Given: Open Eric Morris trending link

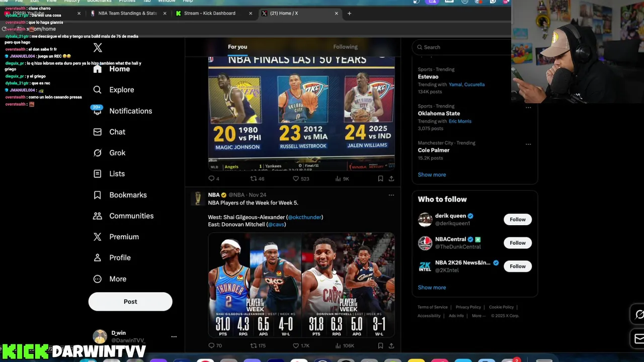Looking at the screenshot, I should (x=460, y=121).
